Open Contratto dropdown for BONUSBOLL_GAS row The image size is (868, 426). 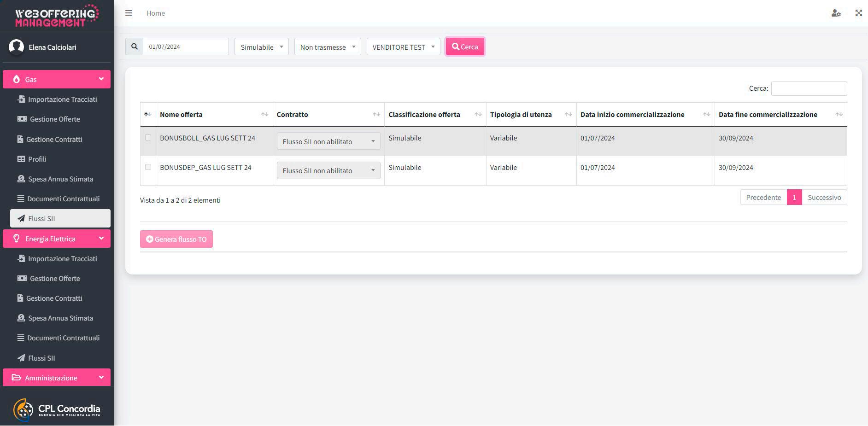[328, 141]
